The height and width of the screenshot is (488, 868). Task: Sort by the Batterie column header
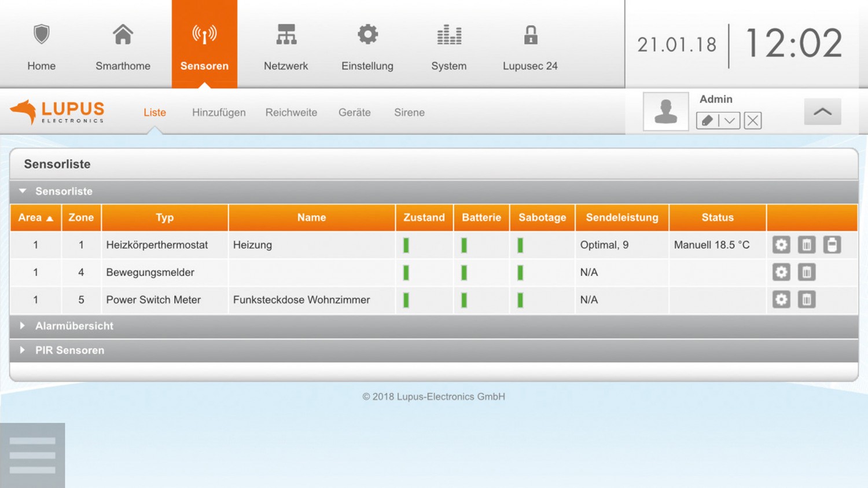481,218
